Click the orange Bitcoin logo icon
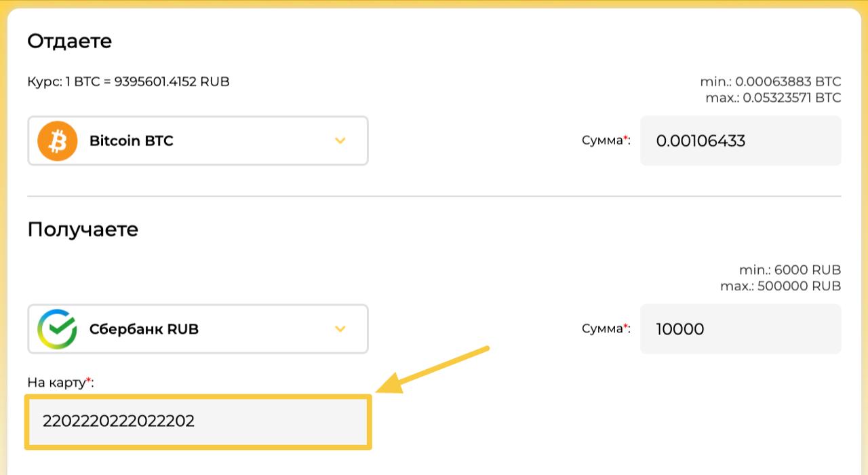The width and height of the screenshot is (868, 475). (x=58, y=141)
